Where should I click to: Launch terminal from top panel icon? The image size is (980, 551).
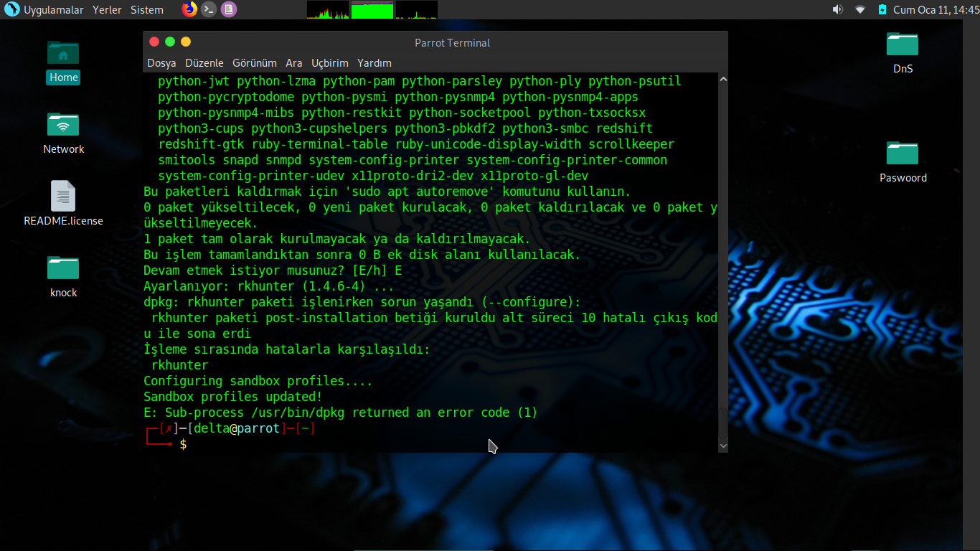pos(209,9)
